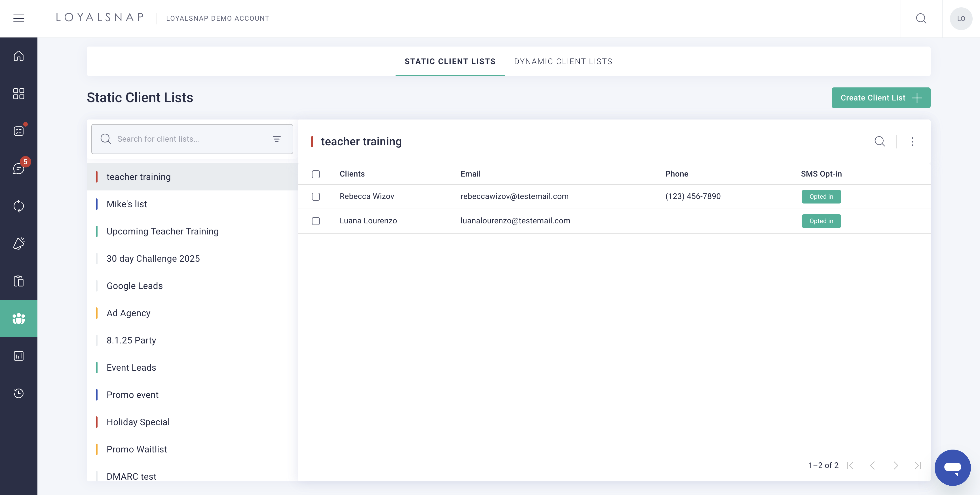The width and height of the screenshot is (980, 495).
Task: Select Luana Lourenzo's row checkbox
Action: click(316, 221)
